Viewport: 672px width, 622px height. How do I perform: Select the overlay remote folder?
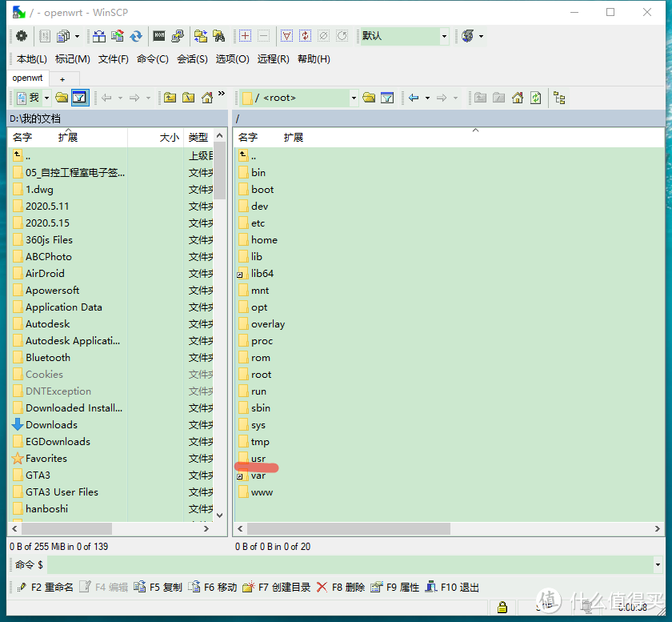pyautogui.click(x=268, y=324)
